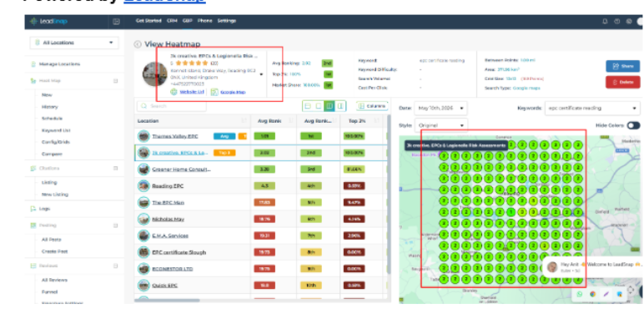Select the second table layout view icon
The width and height of the screenshot is (644, 309).
pos(319,106)
